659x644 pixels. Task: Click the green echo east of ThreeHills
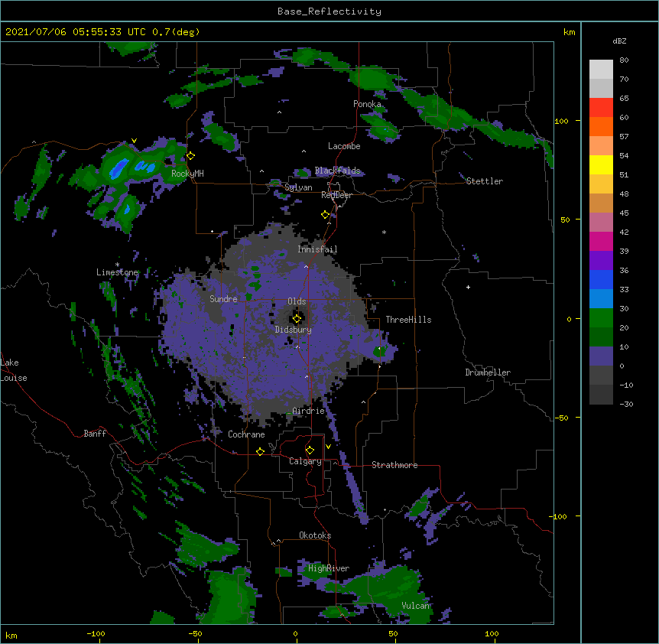(378, 350)
